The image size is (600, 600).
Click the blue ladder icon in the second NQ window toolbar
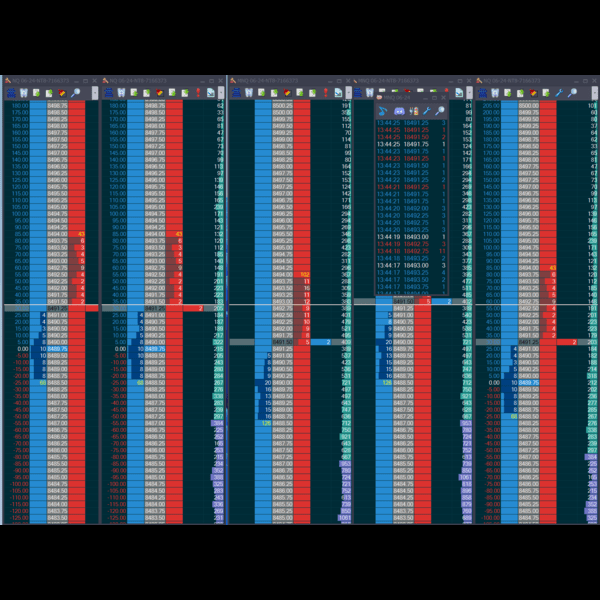[x=109, y=93]
